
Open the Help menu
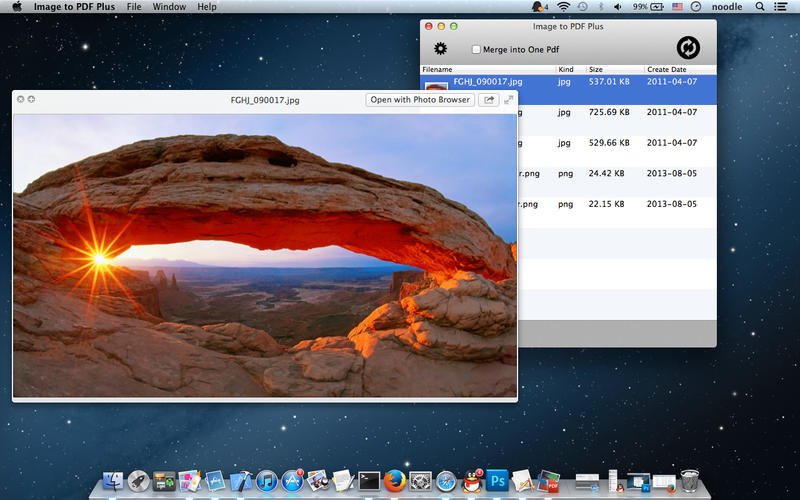tap(207, 7)
